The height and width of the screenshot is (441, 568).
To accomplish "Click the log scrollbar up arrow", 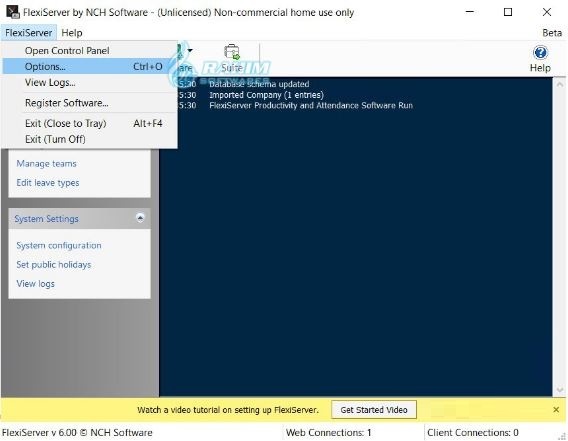I will point(560,84).
